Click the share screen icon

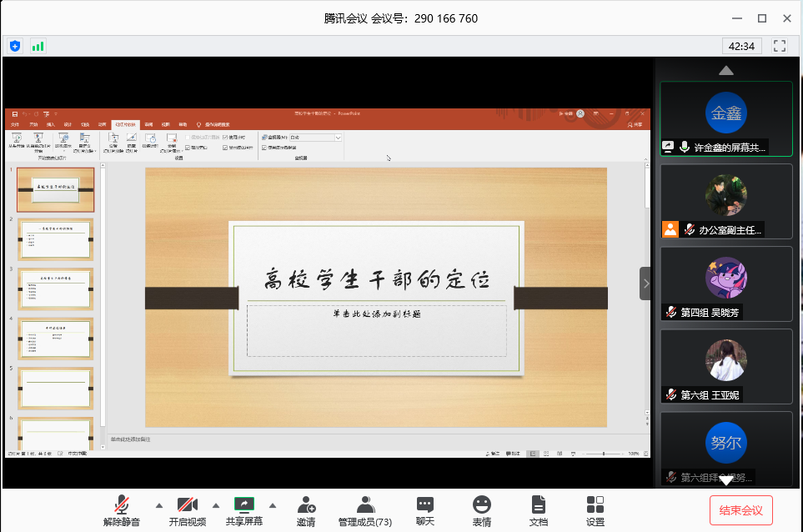pos(243,504)
